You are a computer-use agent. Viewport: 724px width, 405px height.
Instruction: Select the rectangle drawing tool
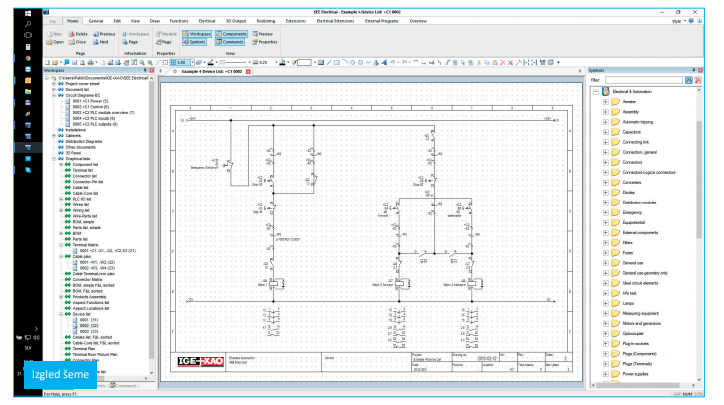point(337,62)
